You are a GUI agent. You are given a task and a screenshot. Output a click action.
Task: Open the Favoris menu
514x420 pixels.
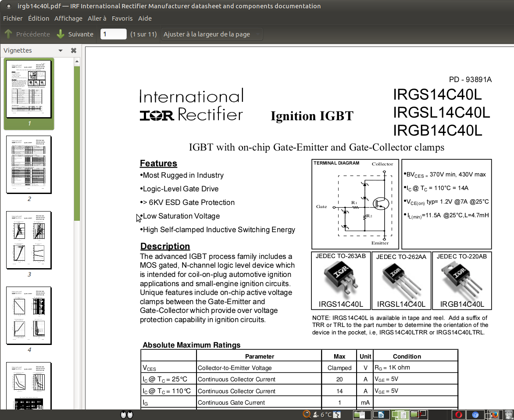122,18
